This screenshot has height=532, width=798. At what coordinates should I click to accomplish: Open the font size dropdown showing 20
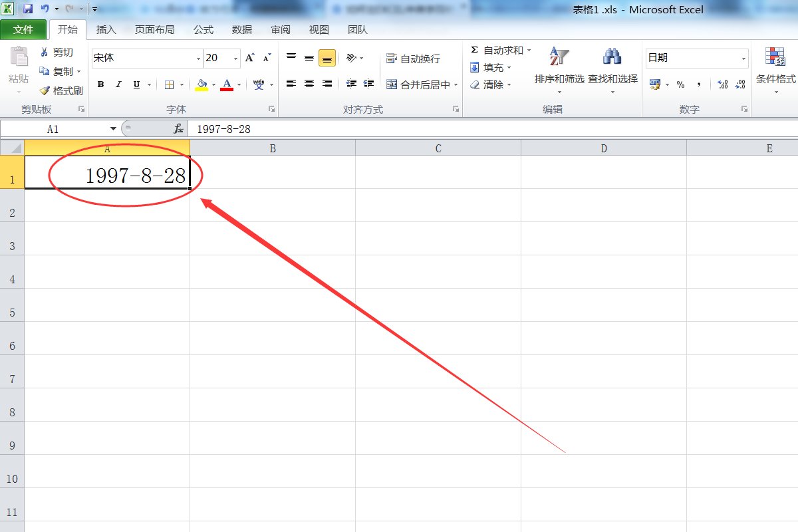(235, 59)
